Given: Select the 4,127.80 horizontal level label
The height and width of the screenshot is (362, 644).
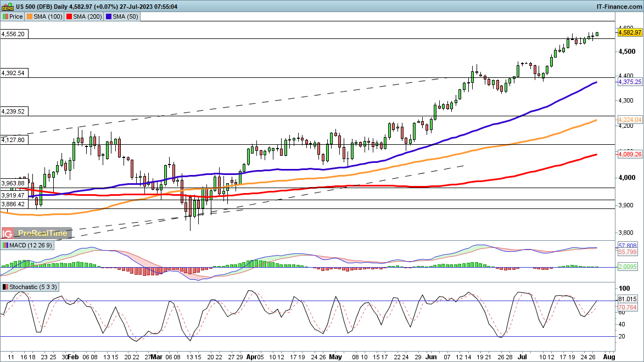Looking at the screenshot, I should tap(13, 140).
